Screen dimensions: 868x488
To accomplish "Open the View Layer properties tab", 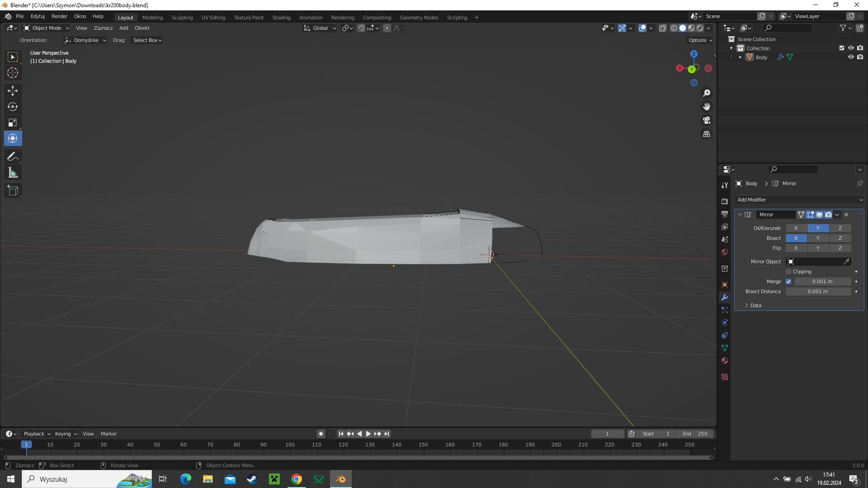I will pyautogui.click(x=725, y=226).
